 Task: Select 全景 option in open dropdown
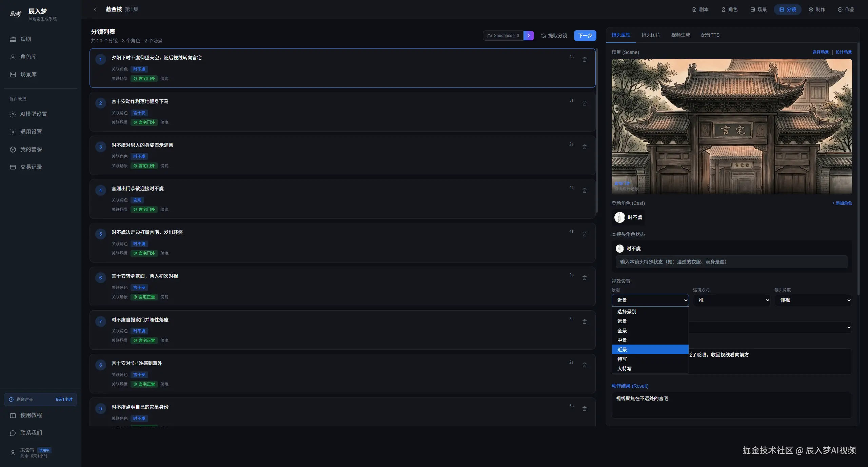point(622,331)
